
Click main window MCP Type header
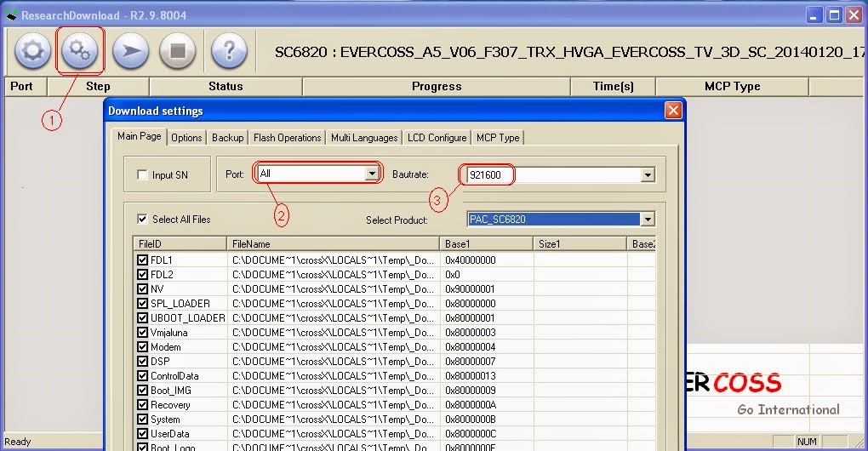pyautogui.click(x=732, y=86)
